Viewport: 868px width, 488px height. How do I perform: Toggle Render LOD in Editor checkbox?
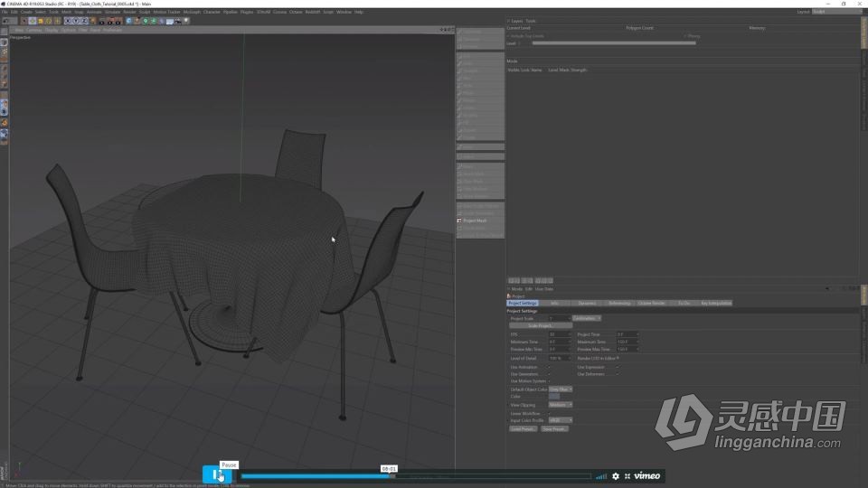(618, 358)
